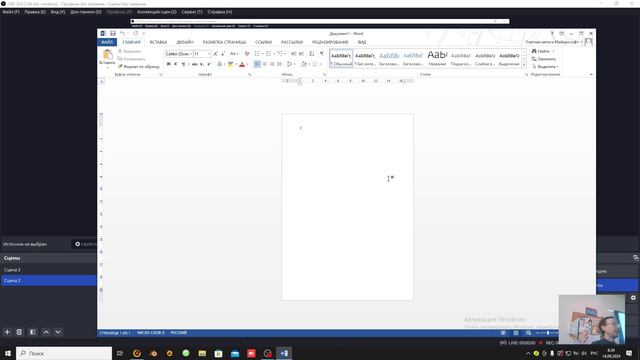The width and height of the screenshot is (640, 360).
Task: Click the Windows Start button
Action: (x=7, y=353)
